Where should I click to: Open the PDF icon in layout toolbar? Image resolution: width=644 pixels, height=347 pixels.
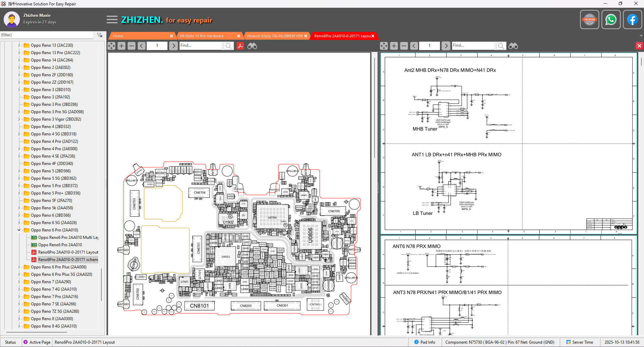pos(240,46)
